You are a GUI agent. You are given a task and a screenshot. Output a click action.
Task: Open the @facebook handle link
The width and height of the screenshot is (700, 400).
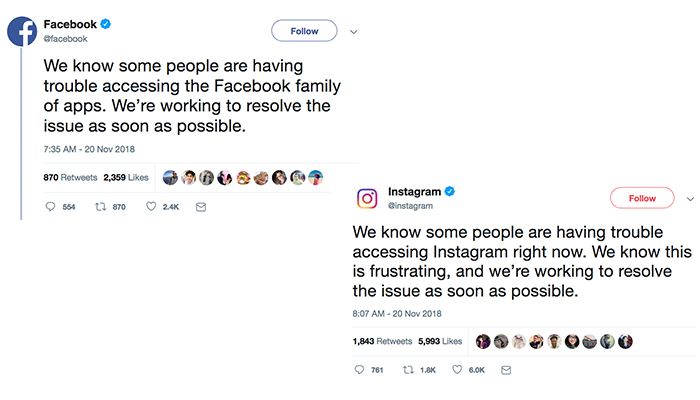[65, 39]
